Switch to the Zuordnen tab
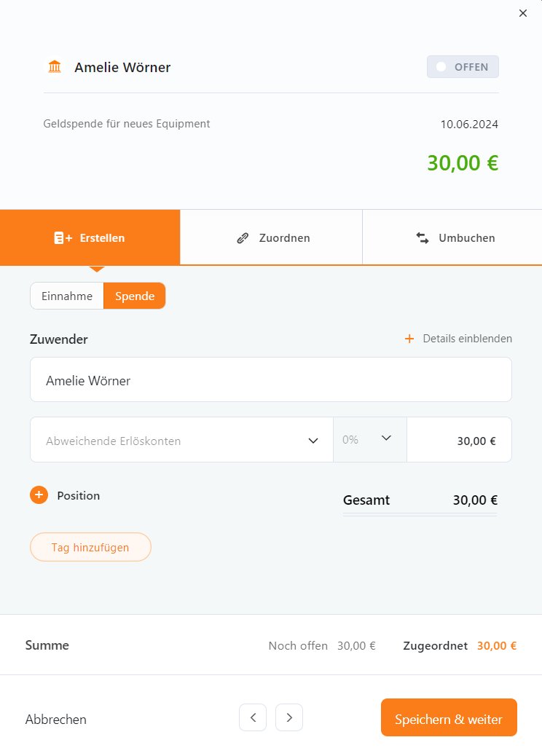The image size is (542, 756). [272, 237]
